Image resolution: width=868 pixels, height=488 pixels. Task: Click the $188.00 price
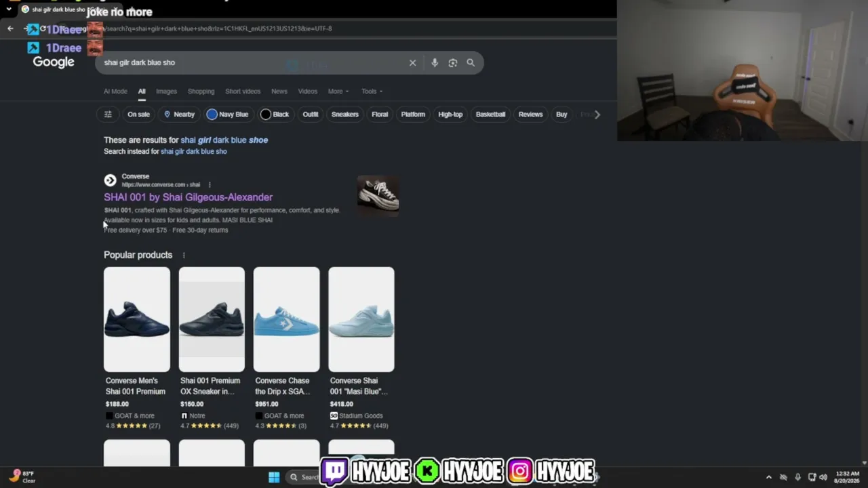117,404
